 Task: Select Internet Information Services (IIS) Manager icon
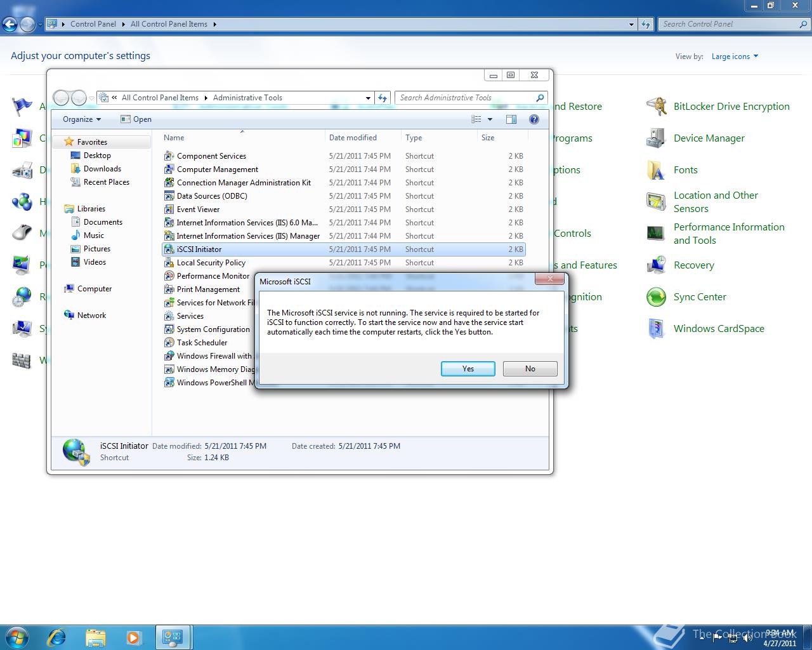(169, 236)
